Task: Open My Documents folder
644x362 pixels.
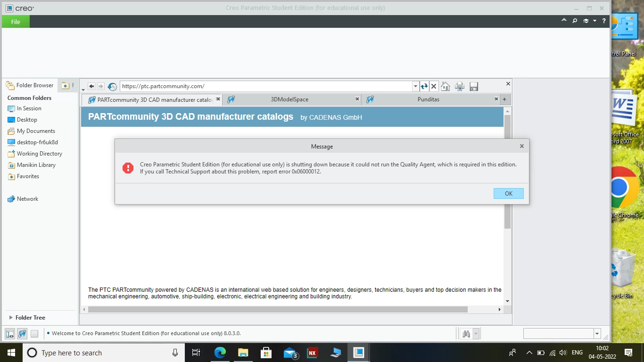Action: tap(31, 131)
